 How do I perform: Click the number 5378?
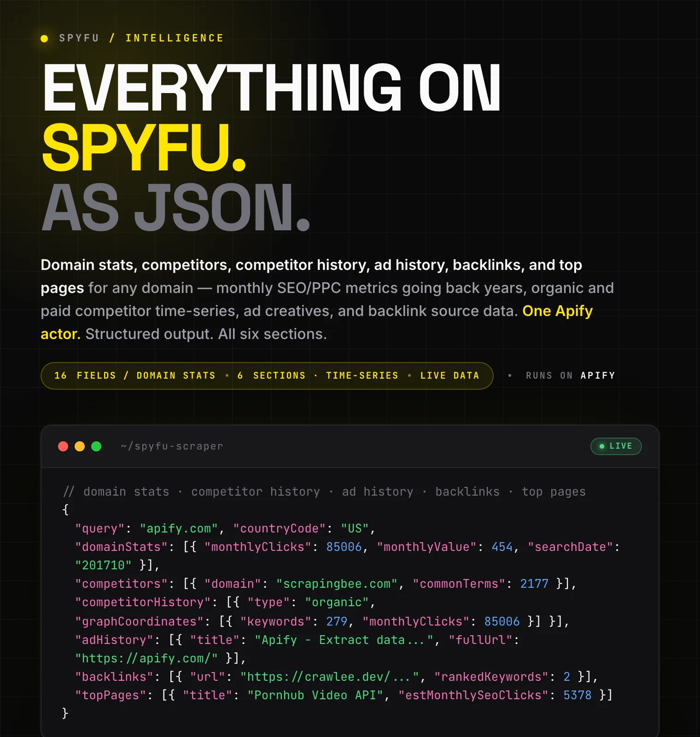point(577,695)
